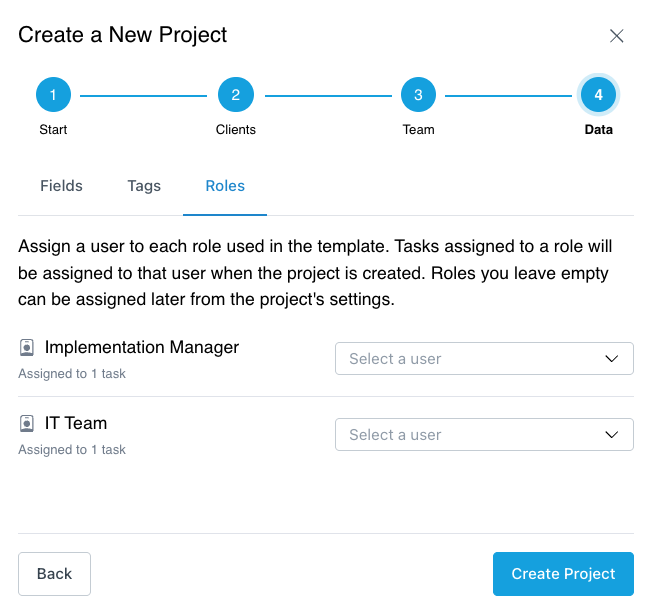Viewport: 654px width, 615px height.
Task: Click the Clients step label
Action: coord(236,130)
